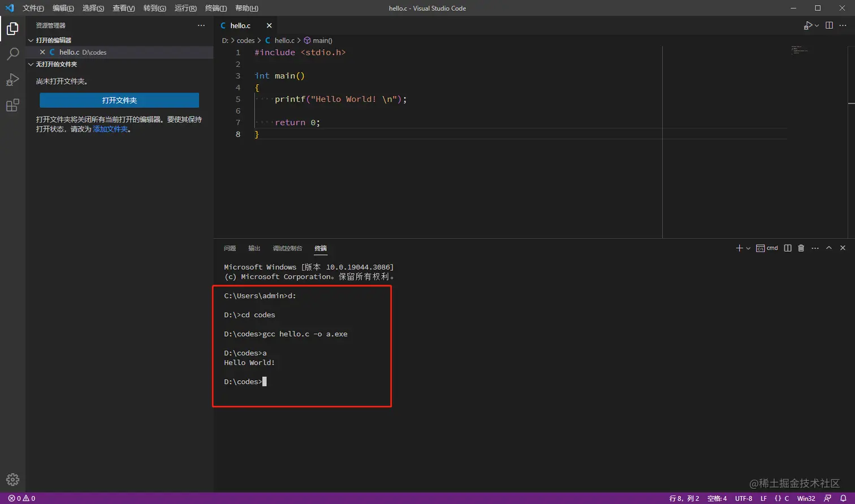This screenshot has height=504, width=855.
Task: Minimize the Visual Studio Code window
Action: pos(793,8)
